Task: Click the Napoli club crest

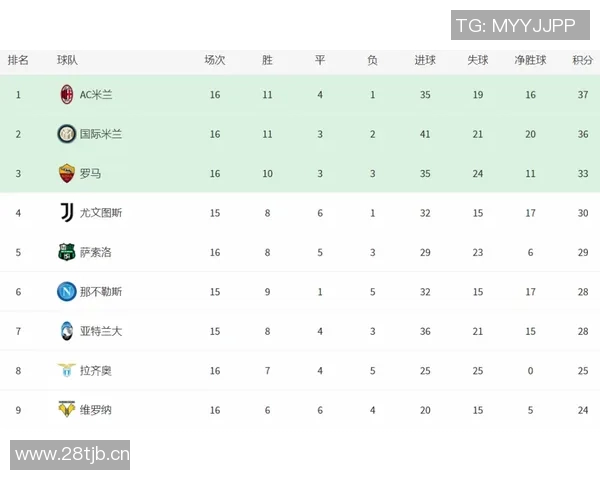Action: click(x=66, y=292)
